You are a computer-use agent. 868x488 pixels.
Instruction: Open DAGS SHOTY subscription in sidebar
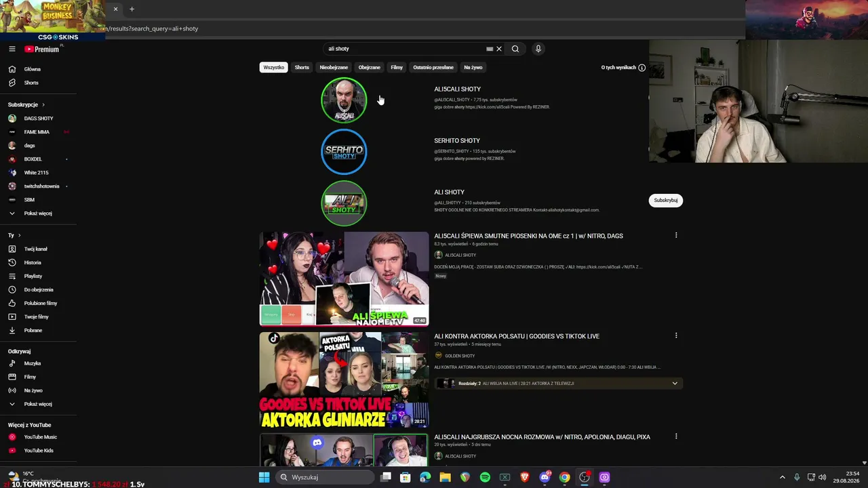click(38, 119)
